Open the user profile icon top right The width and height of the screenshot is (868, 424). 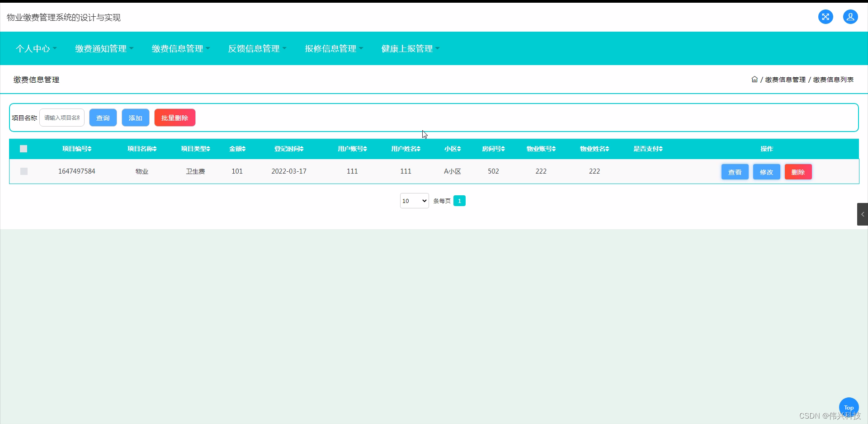(850, 17)
